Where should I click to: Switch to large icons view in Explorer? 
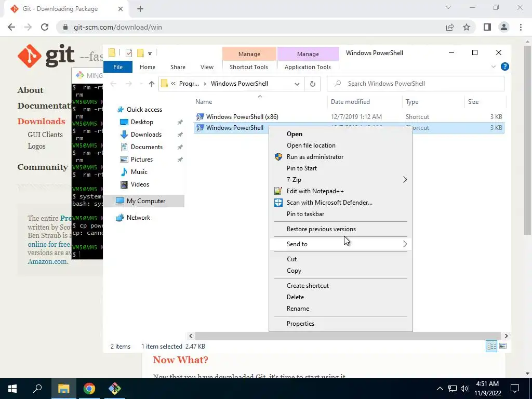tap(503, 346)
